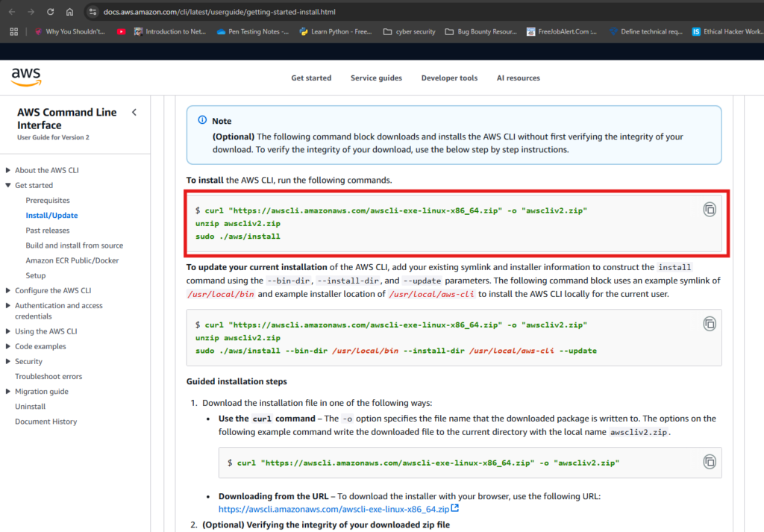This screenshot has height=532, width=764.
Task: Open the 'Uninstall' sidebar page
Action: (30, 407)
